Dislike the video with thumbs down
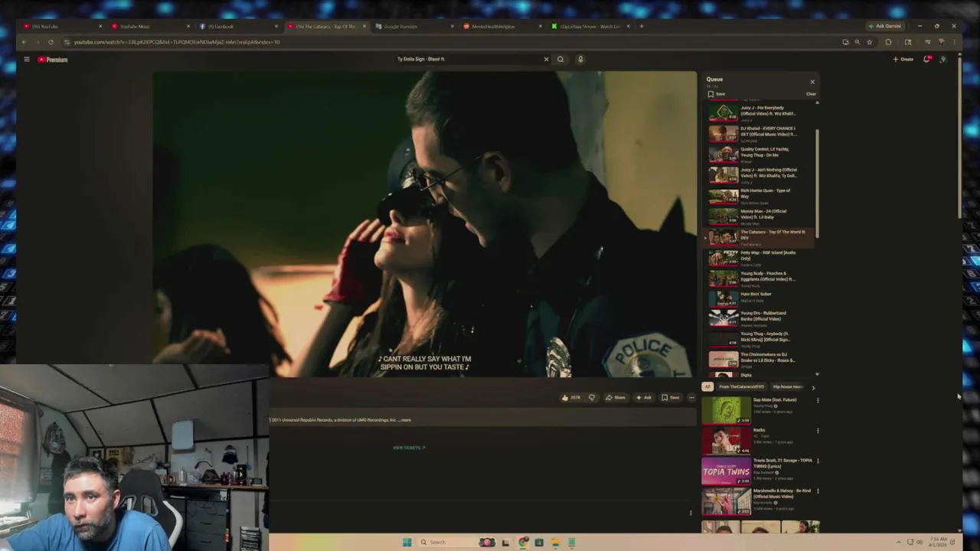 [x=591, y=398]
